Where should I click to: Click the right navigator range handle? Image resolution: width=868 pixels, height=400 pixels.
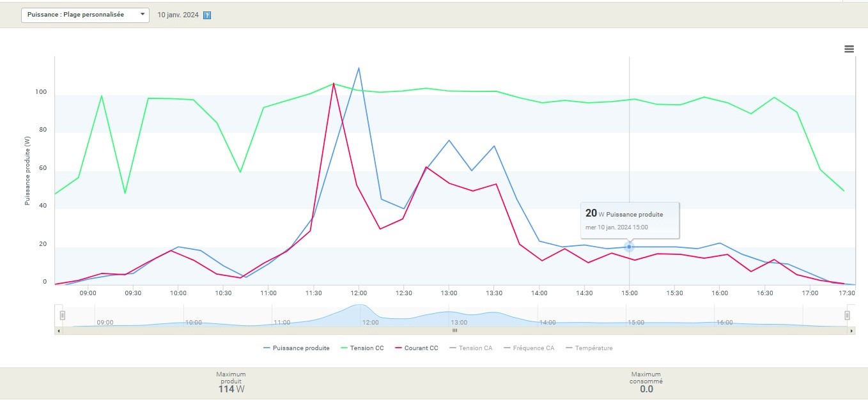847,315
